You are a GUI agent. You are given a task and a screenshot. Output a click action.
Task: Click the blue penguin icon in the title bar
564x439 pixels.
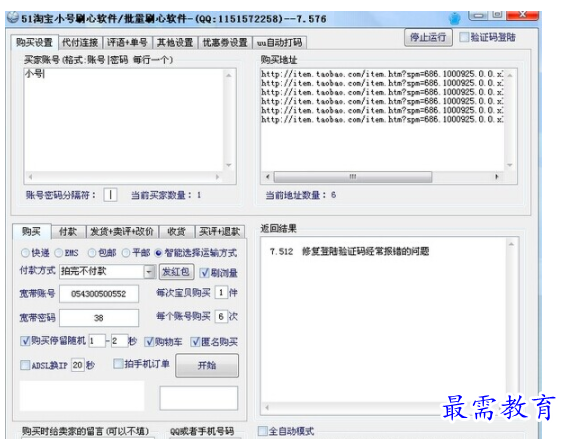point(455,18)
